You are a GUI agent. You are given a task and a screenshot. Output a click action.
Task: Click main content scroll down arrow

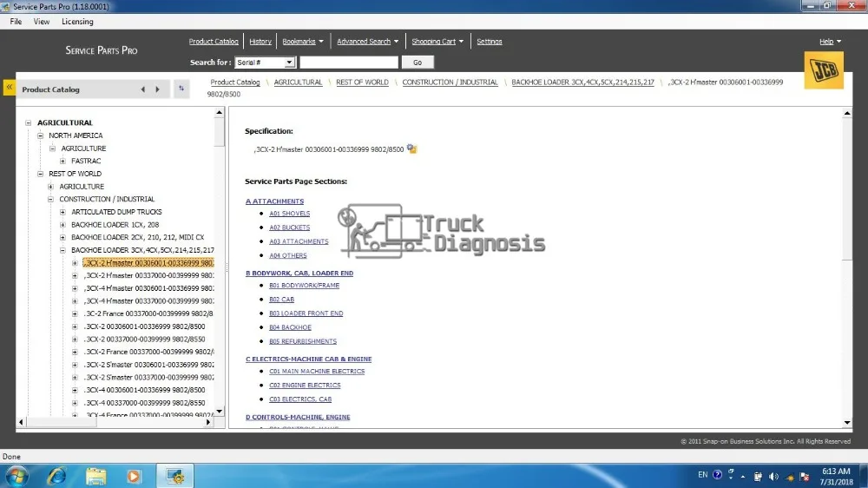click(x=847, y=423)
